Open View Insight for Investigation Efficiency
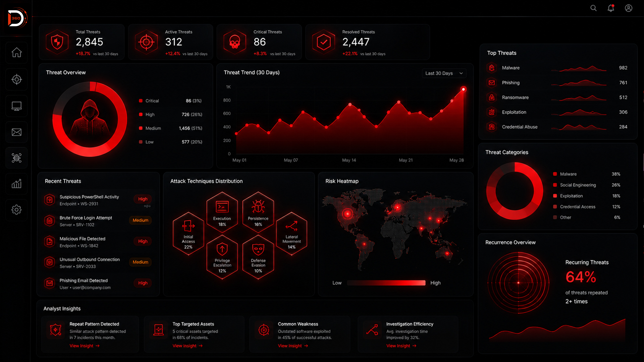 point(401,346)
